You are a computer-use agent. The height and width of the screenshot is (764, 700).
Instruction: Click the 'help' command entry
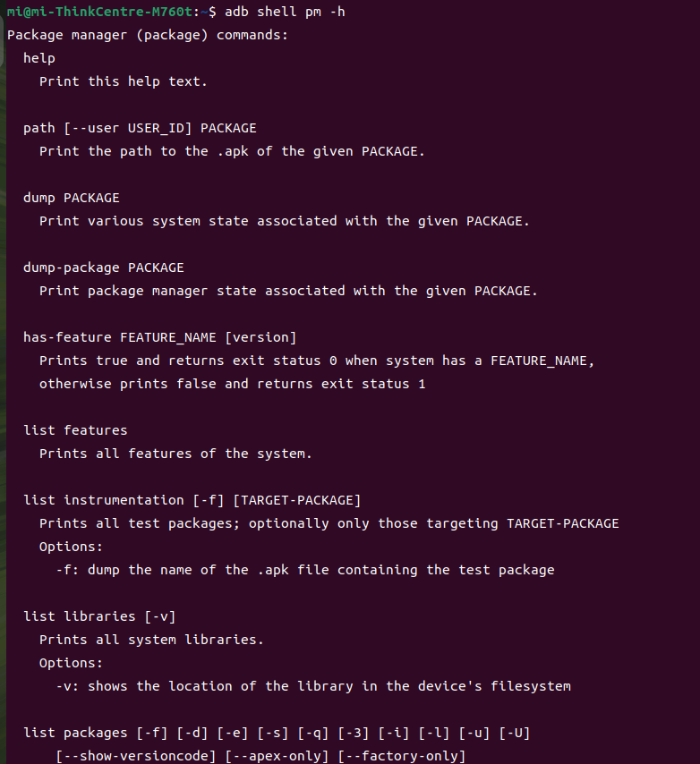[x=39, y=58]
